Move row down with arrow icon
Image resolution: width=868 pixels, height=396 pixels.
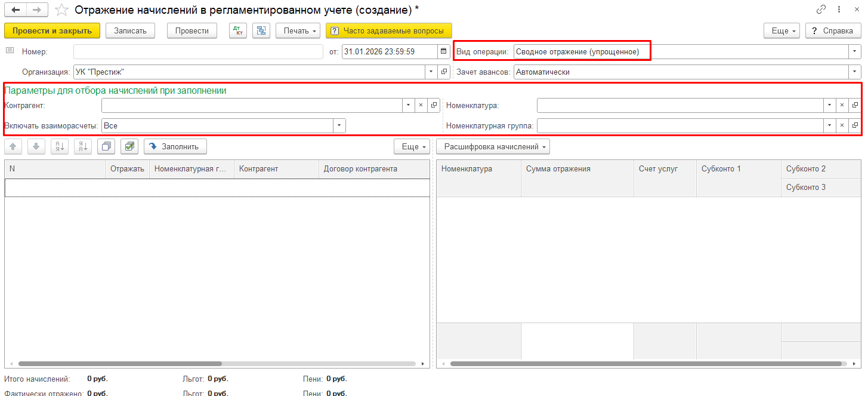pyautogui.click(x=36, y=146)
